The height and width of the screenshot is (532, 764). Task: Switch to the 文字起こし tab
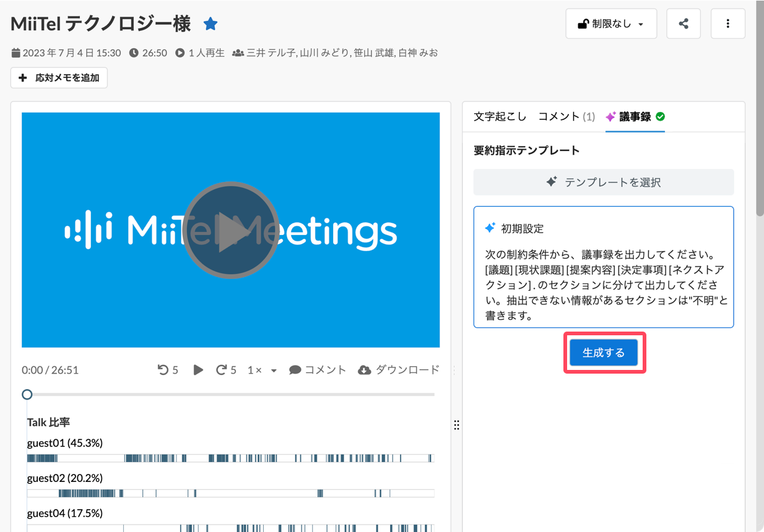pos(500,116)
